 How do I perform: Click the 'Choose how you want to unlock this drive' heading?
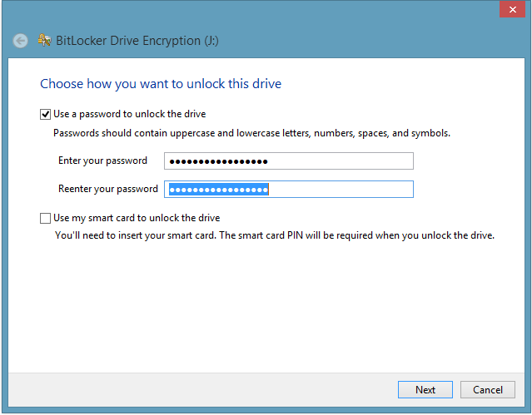click(161, 84)
